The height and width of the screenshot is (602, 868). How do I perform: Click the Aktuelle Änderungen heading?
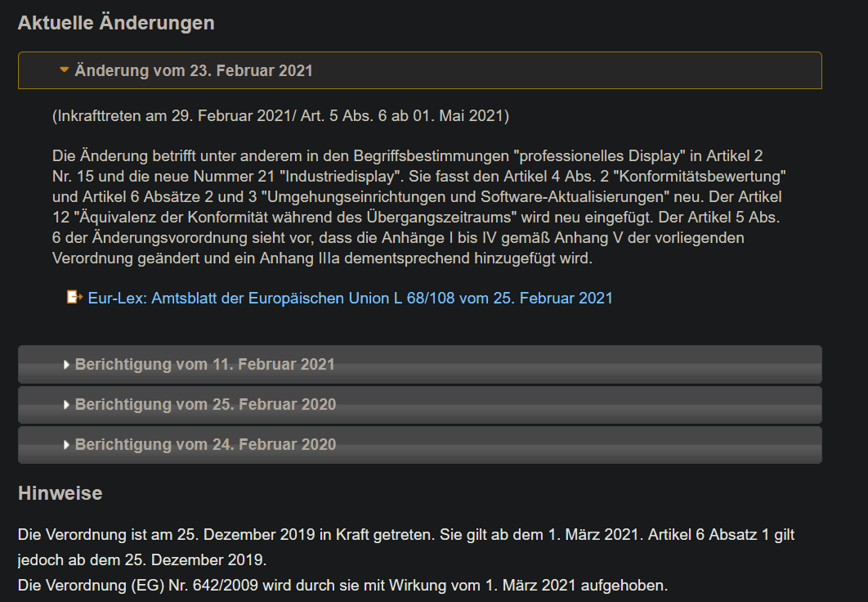point(116,23)
